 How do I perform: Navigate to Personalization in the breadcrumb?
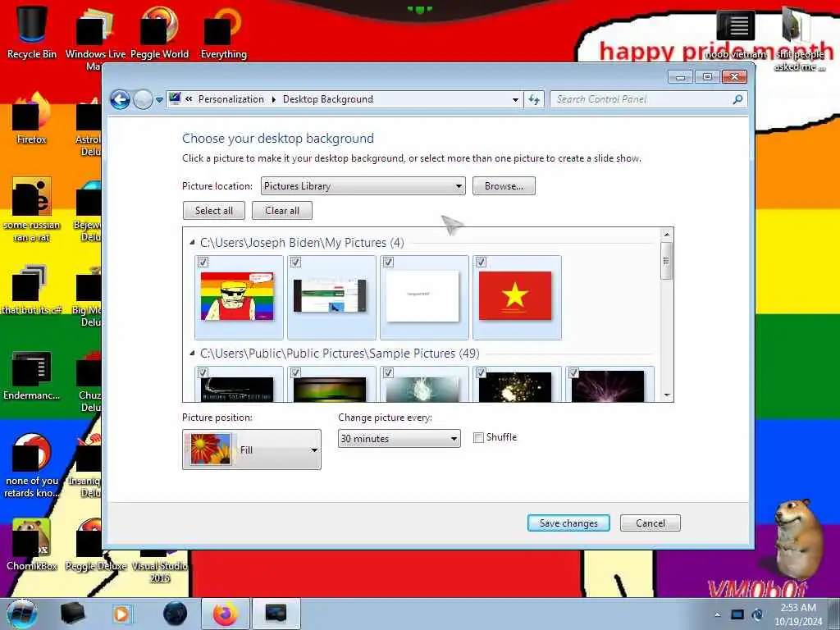point(231,99)
